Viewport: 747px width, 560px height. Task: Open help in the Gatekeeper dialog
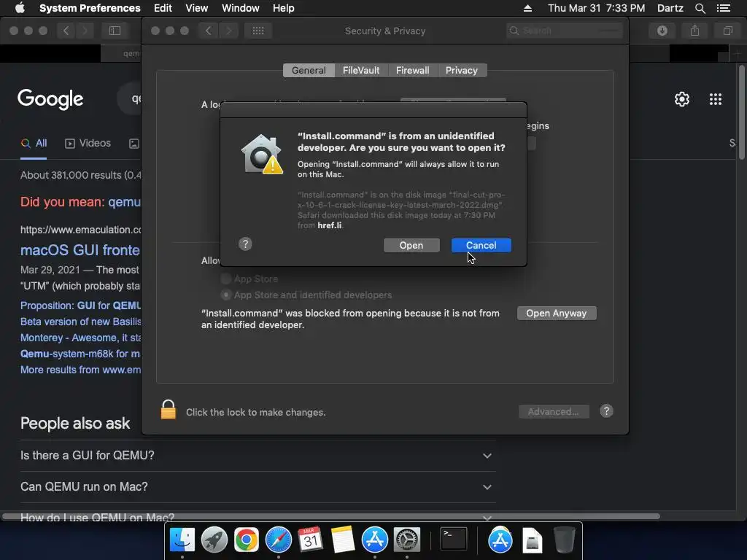pyautogui.click(x=245, y=244)
